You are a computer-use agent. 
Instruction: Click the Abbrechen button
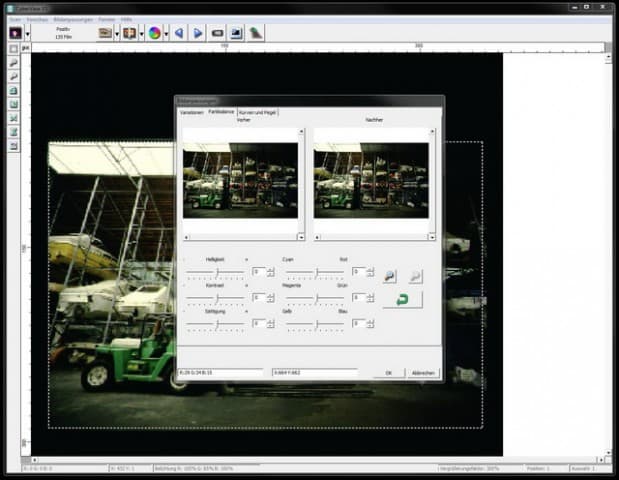(x=423, y=373)
